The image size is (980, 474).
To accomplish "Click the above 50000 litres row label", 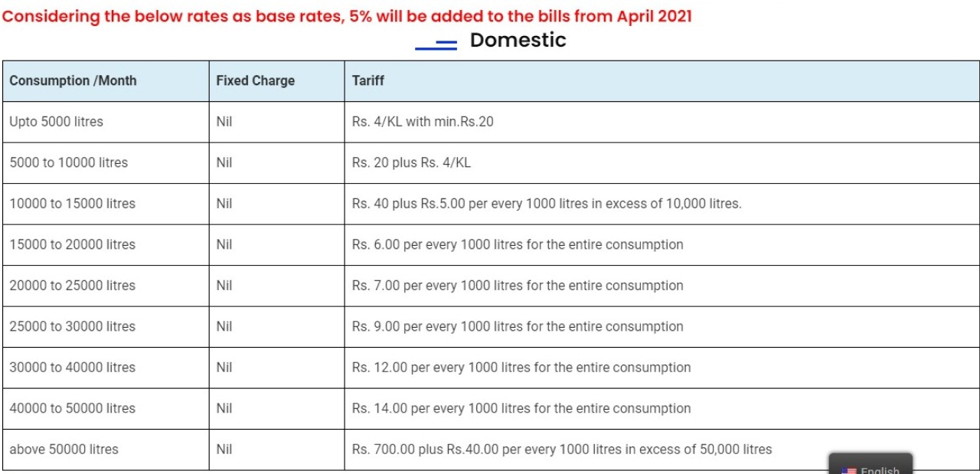I will point(64,449).
